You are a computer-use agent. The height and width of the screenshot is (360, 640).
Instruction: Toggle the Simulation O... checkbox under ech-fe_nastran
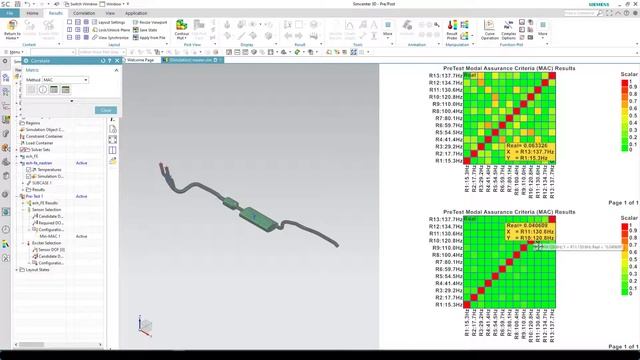coord(29,176)
